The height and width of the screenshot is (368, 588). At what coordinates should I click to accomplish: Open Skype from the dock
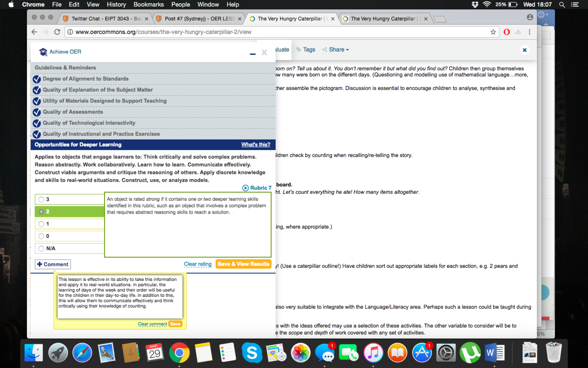click(252, 352)
